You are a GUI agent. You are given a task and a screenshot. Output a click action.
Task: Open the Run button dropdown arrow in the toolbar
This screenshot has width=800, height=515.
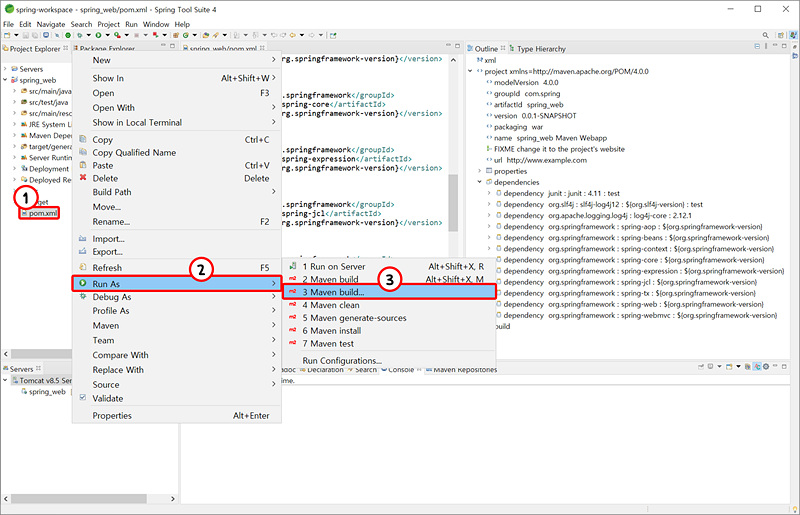coord(108,35)
